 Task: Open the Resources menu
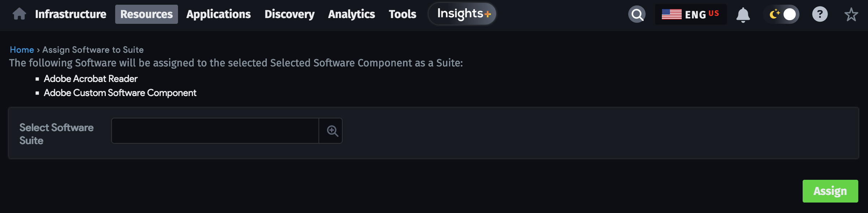[146, 14]
